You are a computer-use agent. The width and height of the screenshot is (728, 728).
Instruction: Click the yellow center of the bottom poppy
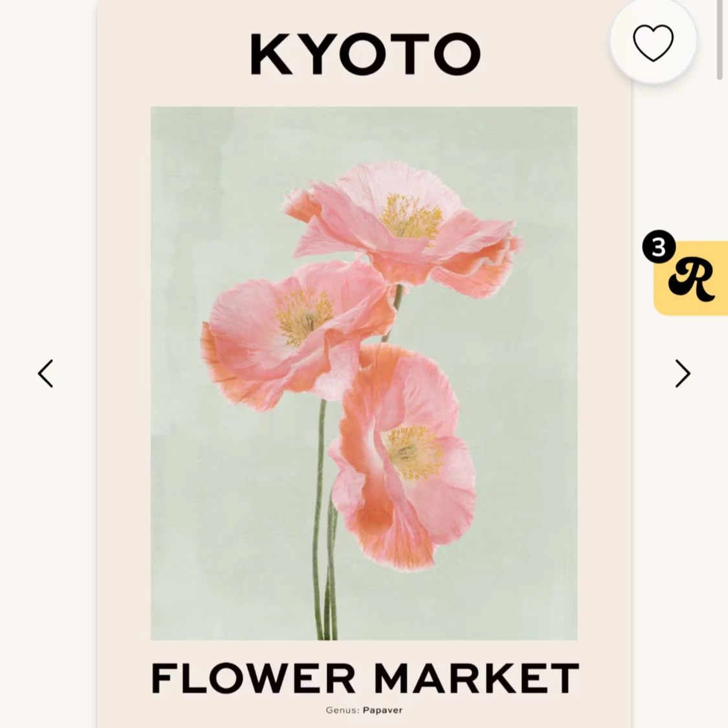[x=414, y=450]
